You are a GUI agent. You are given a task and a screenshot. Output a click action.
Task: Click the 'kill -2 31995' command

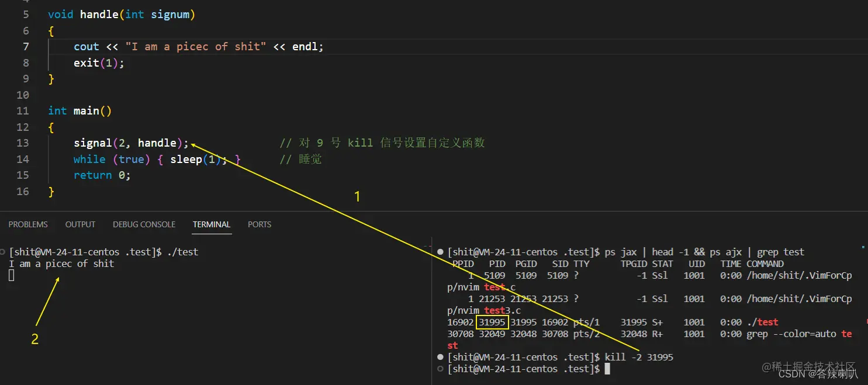click(x=639, y=357)
